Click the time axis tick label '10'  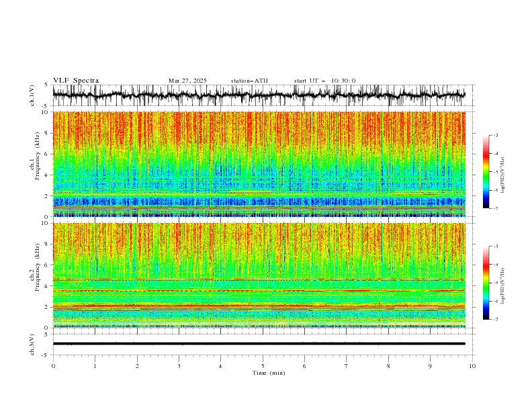coord(472,366)
